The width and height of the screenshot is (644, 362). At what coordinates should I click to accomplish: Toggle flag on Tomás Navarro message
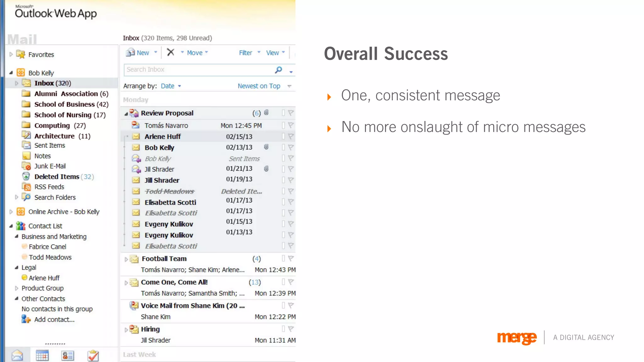click(x=291, y=125)
